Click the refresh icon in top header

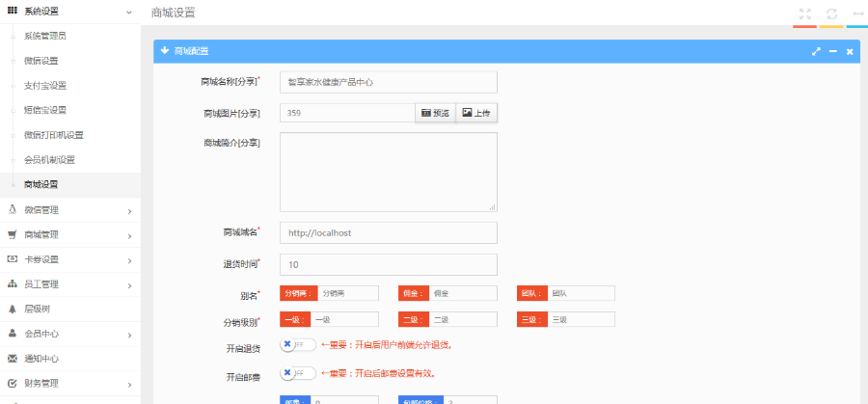coord(831,13)
